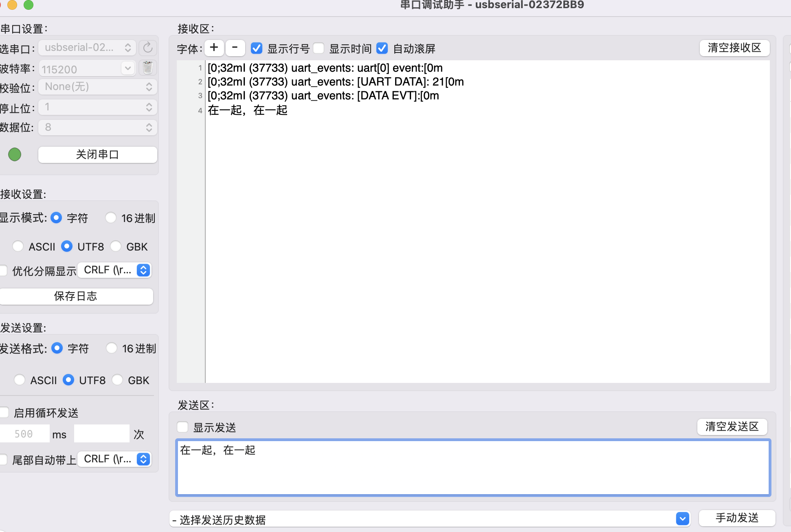Toggle 显示行号 line number checkbox

click(x=257, y=48)
